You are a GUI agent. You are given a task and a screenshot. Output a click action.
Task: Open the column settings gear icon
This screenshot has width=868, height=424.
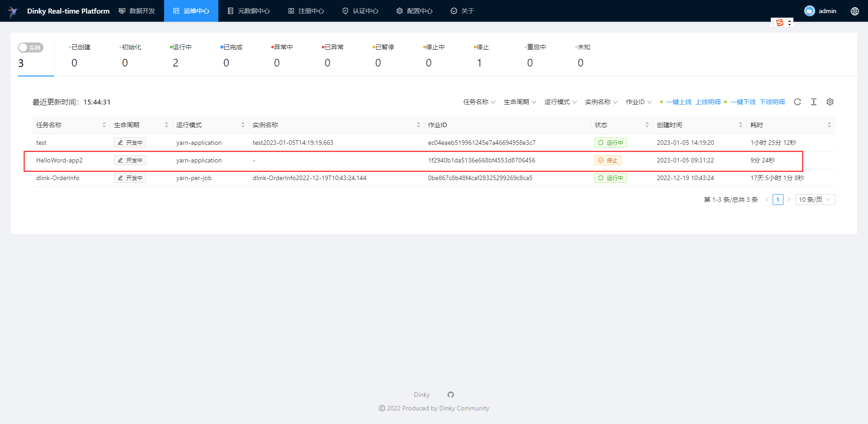tap(830, 102)
